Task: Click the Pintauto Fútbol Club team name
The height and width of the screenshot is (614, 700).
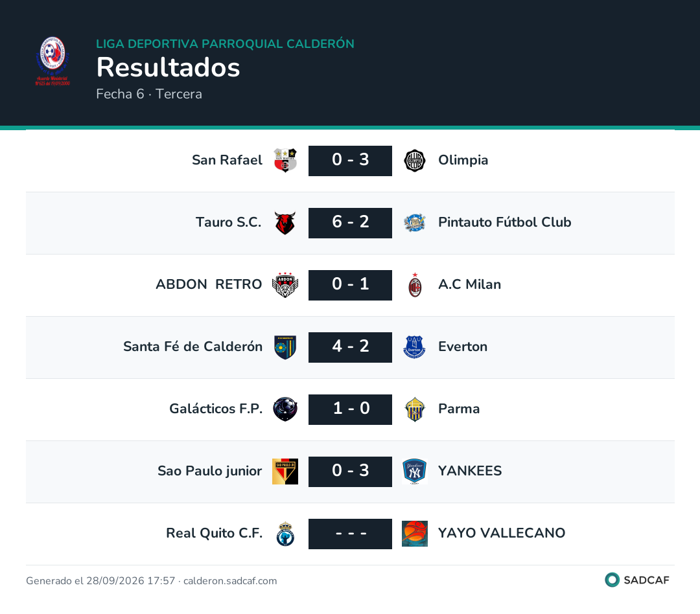Action: (x=504, y=222)
